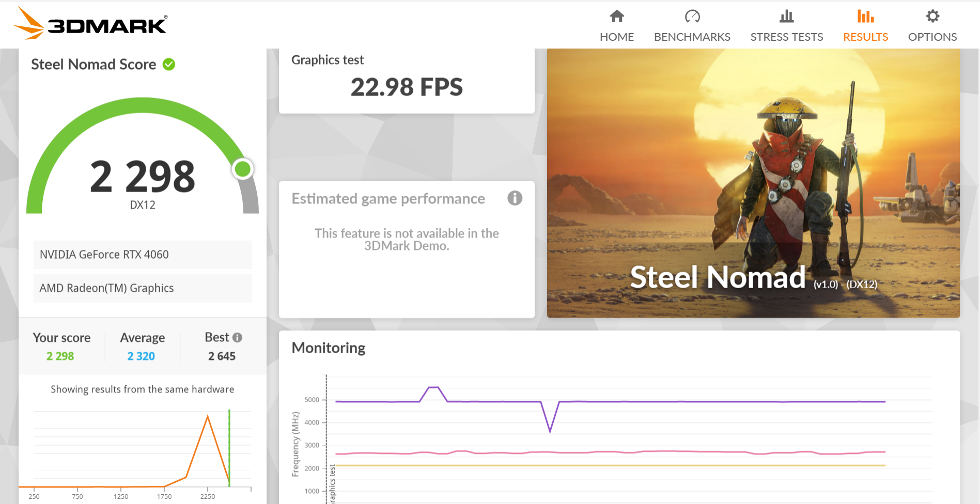Click the green validation checkmark icon

[x=169, y=64]
